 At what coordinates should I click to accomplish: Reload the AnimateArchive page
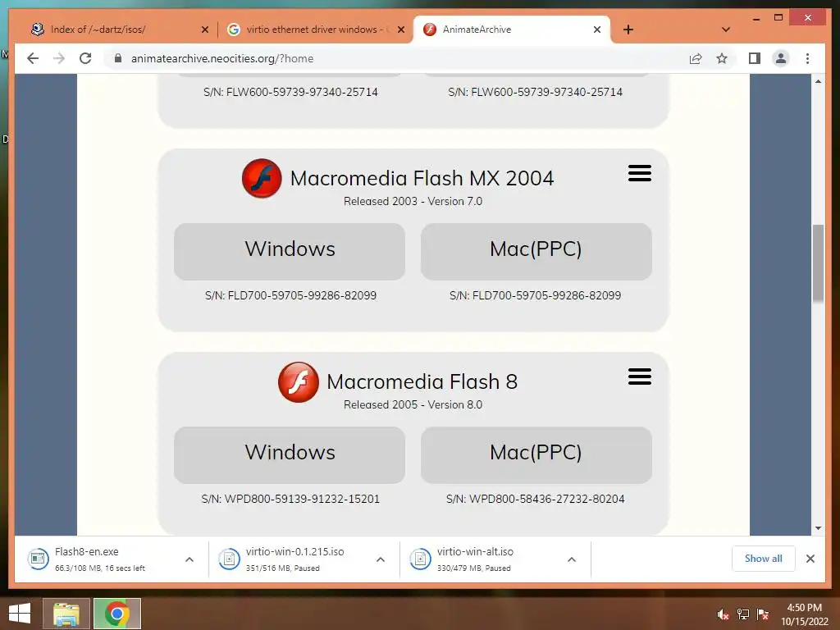tap(85, 58)
